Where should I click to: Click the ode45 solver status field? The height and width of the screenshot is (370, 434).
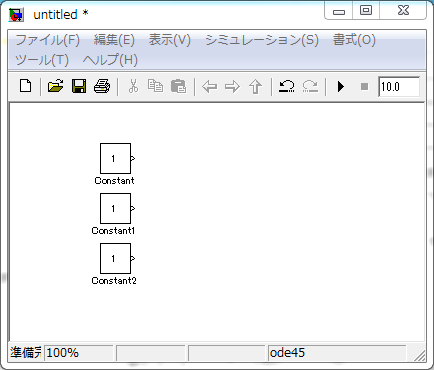pyautogui.click(x=337, y=353)
